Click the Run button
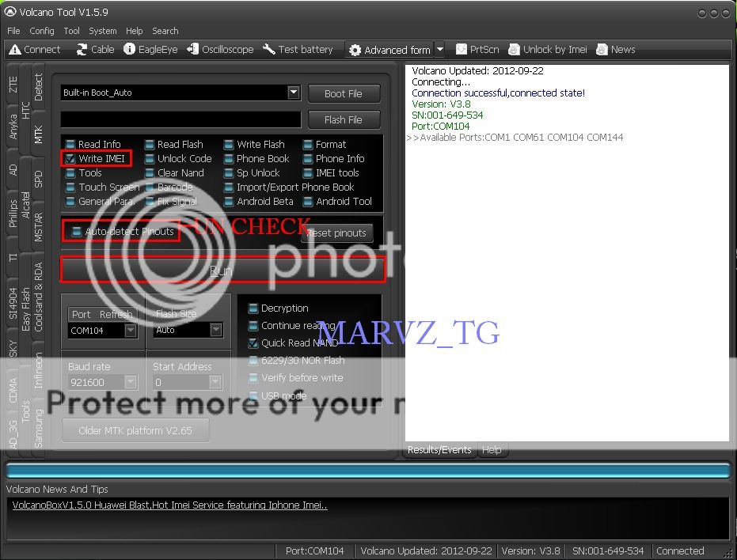This screenshot has width=737, height=560. [222, 271]
